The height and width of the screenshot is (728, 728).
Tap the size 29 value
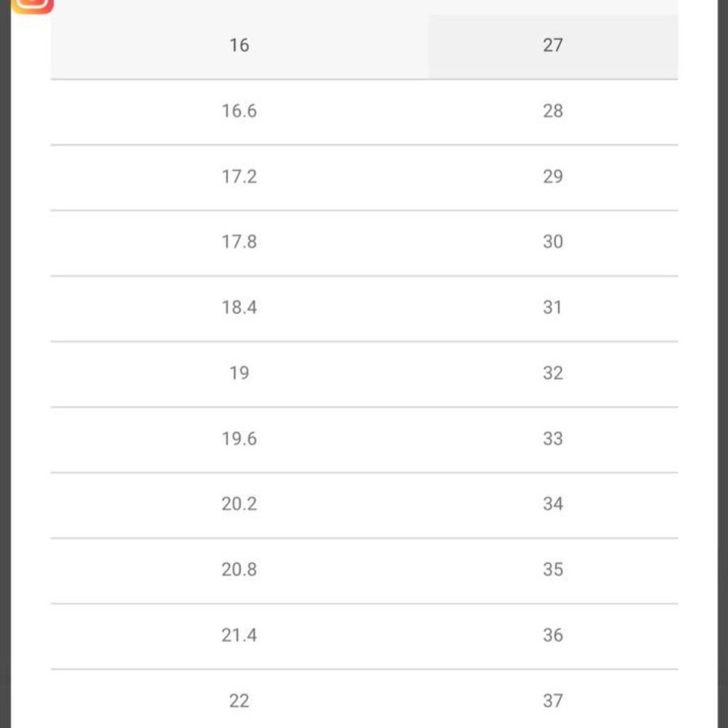click(x=552, y=176)
